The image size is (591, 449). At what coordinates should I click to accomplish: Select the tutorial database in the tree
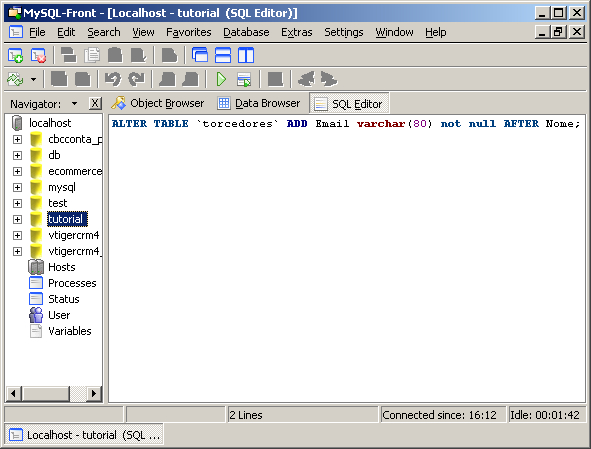click(67, 219)
